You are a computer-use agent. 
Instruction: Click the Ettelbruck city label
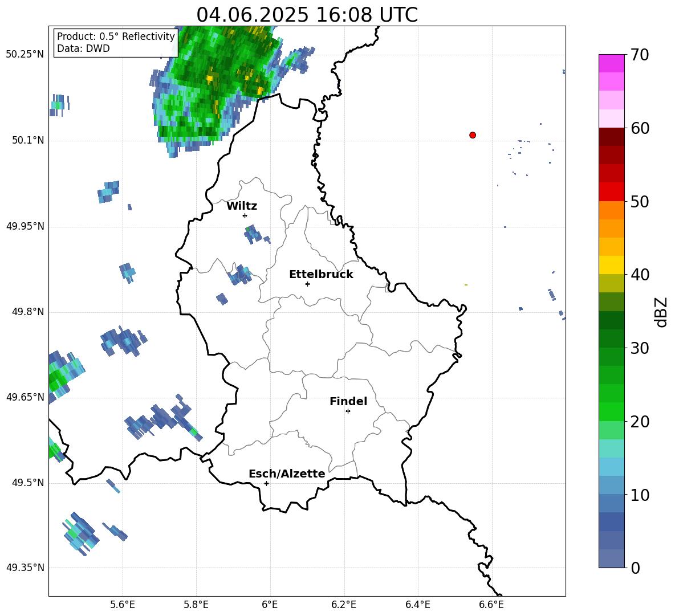click(x=321, y=275)
